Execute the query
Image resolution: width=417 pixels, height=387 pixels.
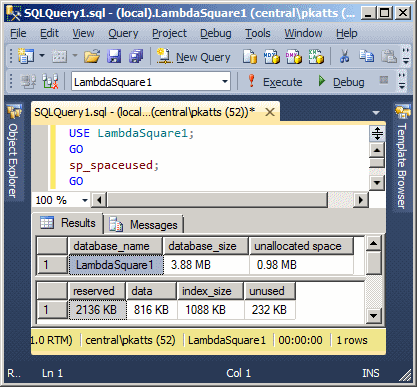275,82
